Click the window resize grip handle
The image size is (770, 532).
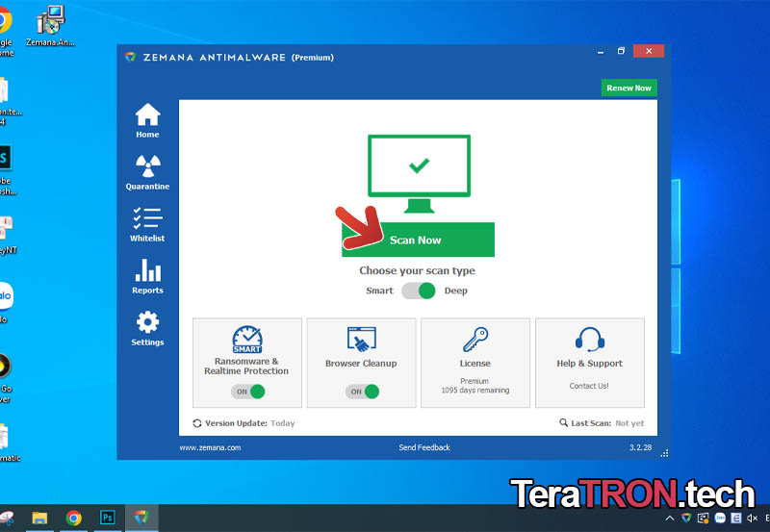[664, 453]
